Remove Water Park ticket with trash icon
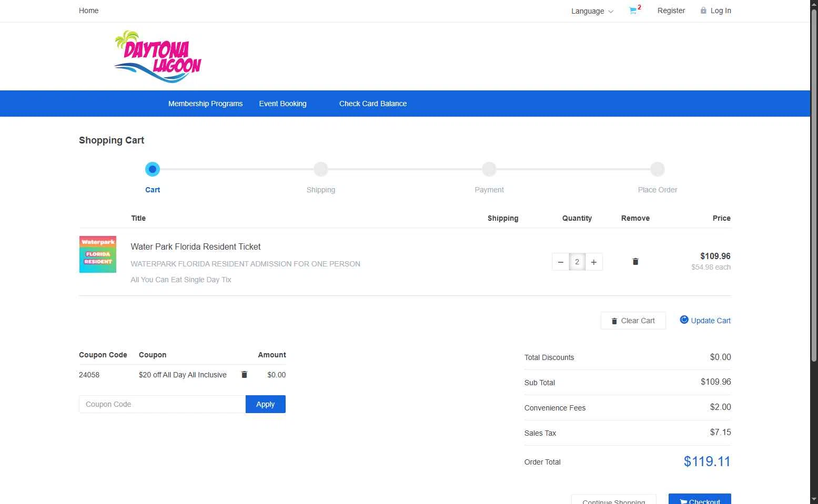 (x=635, y=262)
